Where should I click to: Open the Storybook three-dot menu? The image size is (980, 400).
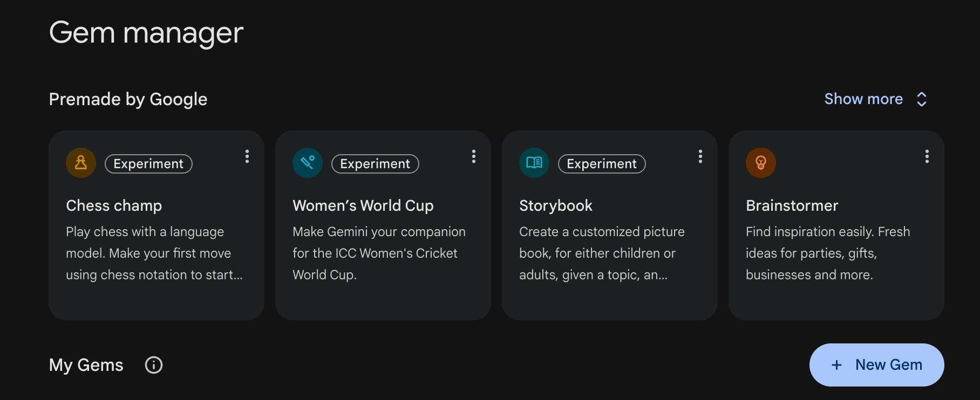point(700,156)
